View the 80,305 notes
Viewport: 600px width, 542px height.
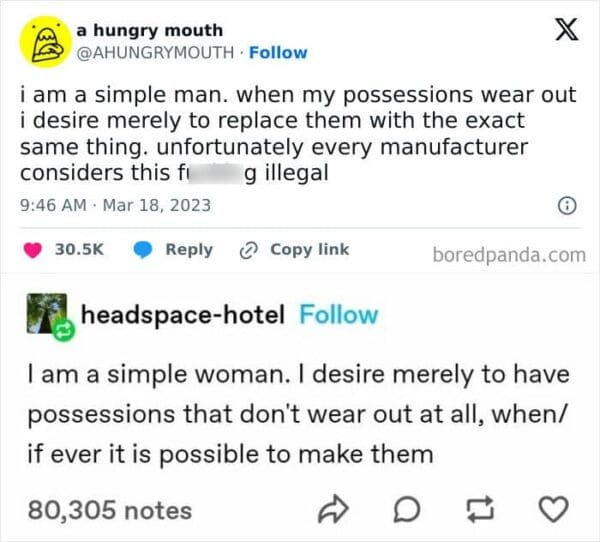point(109,510)
